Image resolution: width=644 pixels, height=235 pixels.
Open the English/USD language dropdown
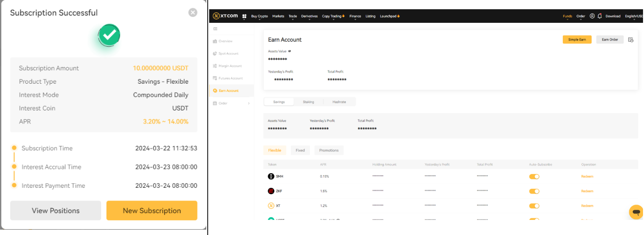pos(633,16)
